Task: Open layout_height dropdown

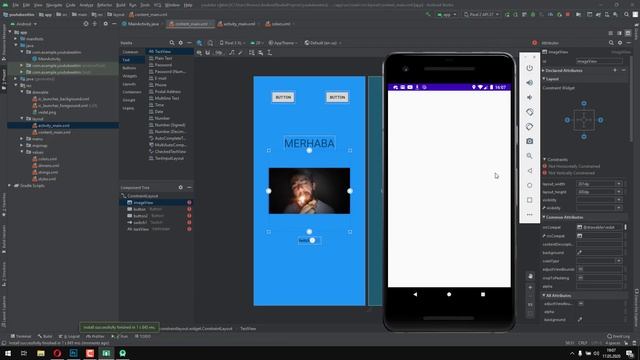Action: (619, 192)
